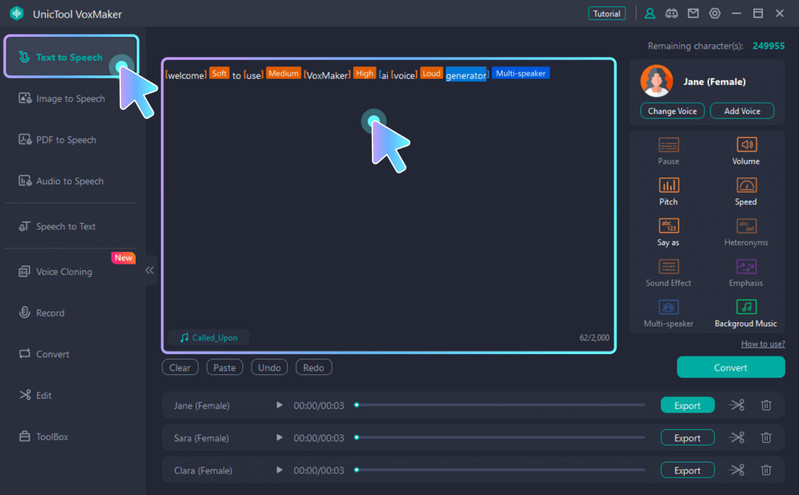Choose the Say as option
This screenshot has width=799, height=495.
click(668, 232)
